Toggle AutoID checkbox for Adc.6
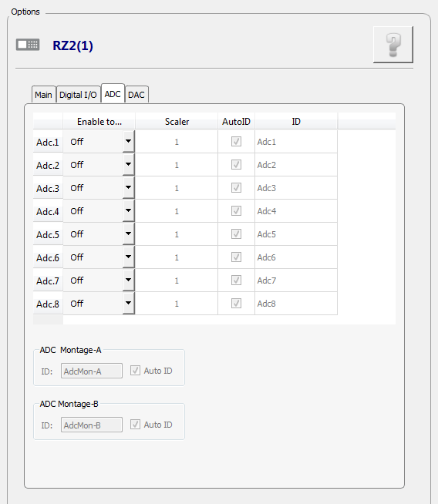Screen dimensions: 438x504 pos(237,257)
